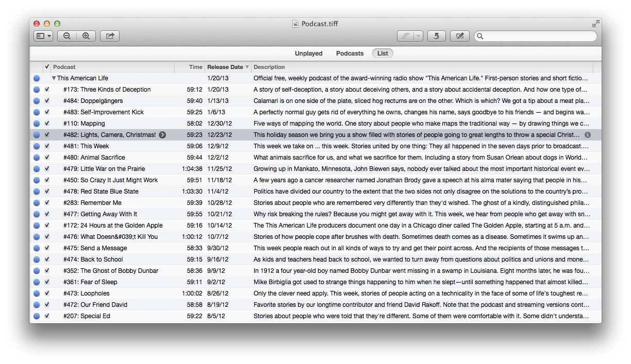Click the search field
The height and width of the screenshot is (364, 631).
pyautogui.click(x=536, y=36)
